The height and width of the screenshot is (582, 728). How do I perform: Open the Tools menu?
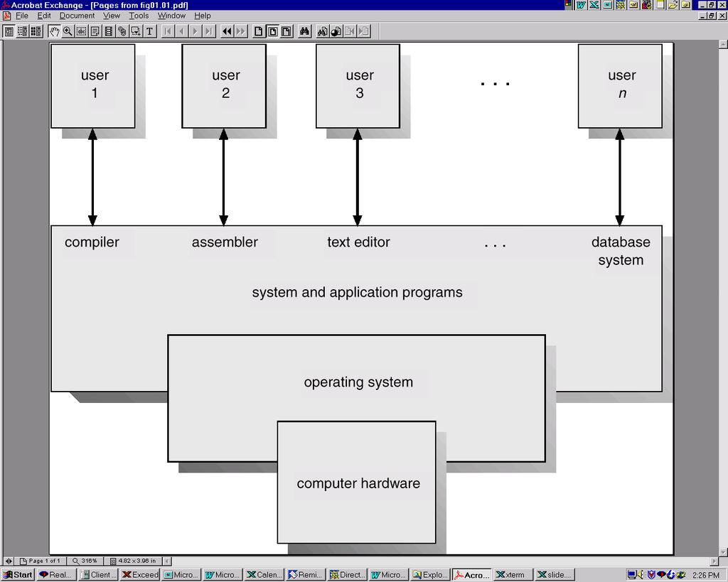click(x=139, y=16)
